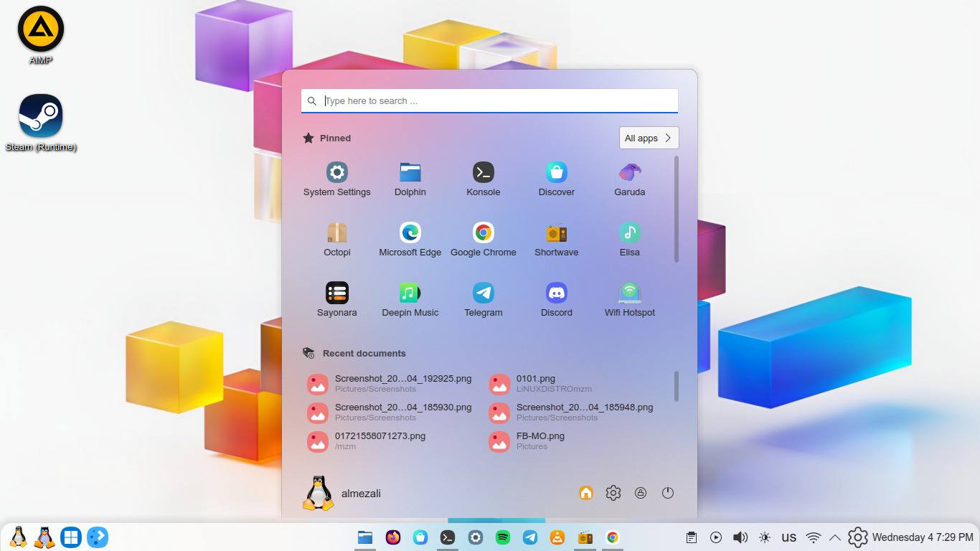The image size is (980, 551).
Task: Open recent file Screenshot_20…04_192925.png
Action: (391, 384)
